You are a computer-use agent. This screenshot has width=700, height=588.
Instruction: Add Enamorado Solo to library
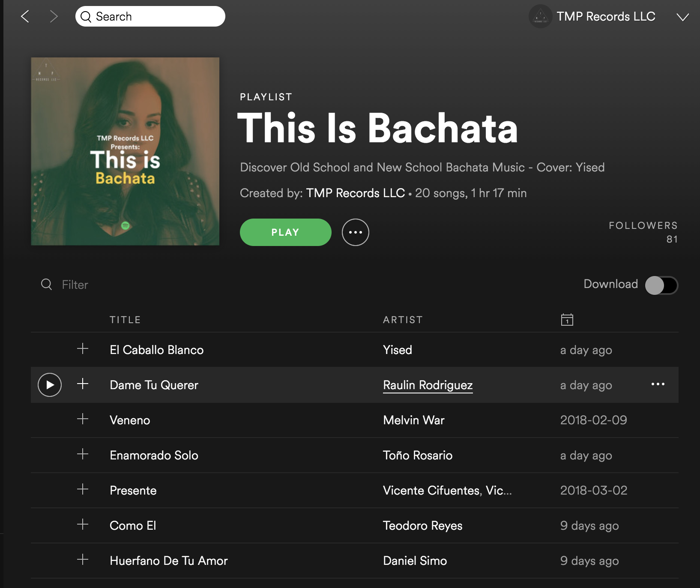click(83, 454)
